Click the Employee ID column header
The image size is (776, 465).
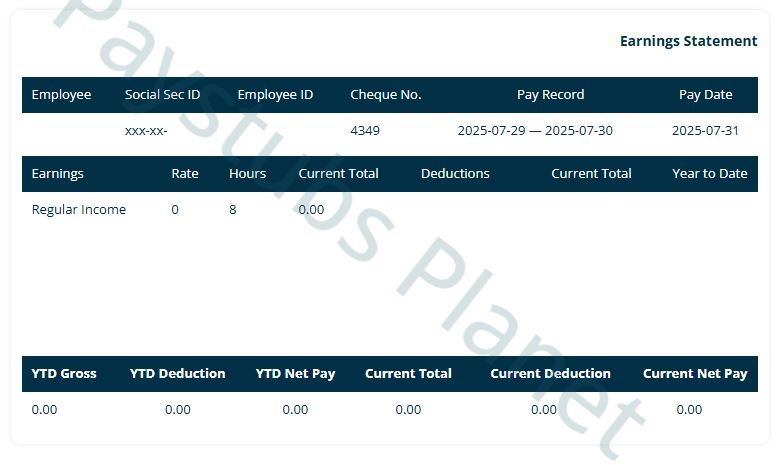(x=275, y=94)
